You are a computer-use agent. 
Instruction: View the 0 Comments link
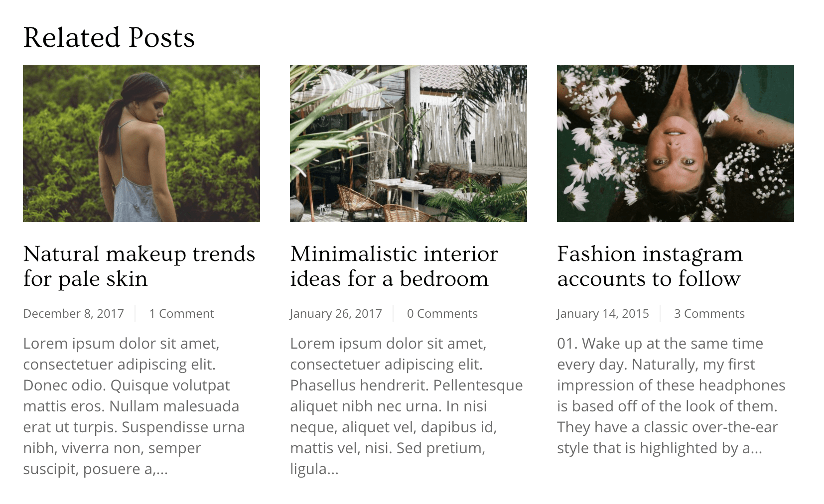pos(442,313)
